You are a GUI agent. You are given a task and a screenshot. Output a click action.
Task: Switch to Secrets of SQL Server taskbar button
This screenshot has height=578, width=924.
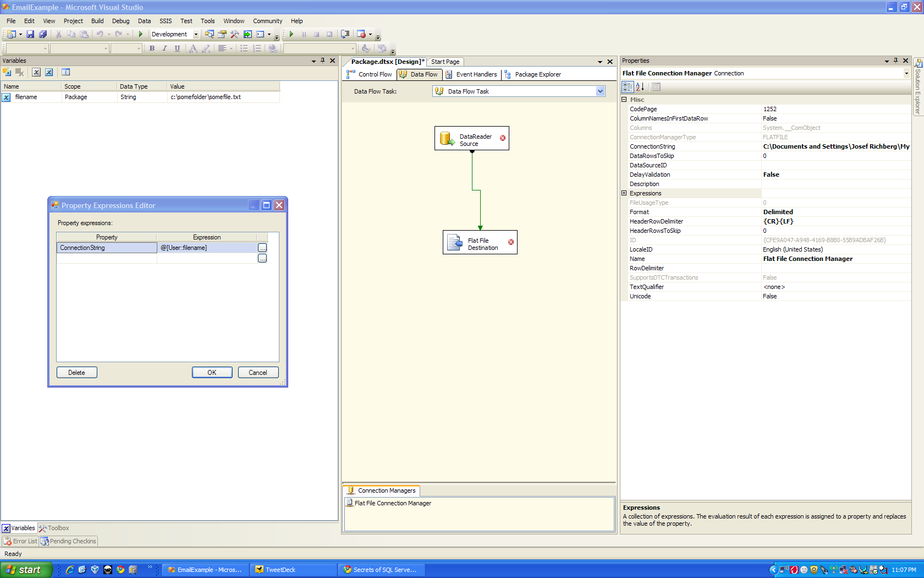(381, 570)
